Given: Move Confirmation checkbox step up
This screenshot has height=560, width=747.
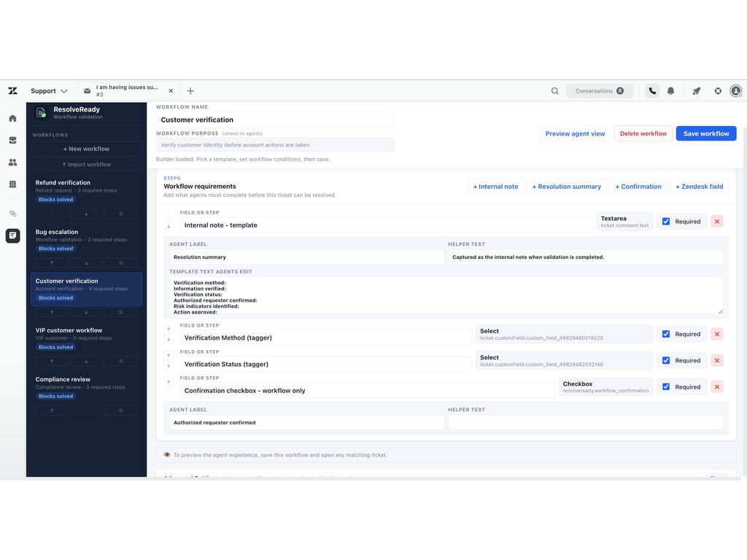Looking at the screenshot, I should [x=169, y=382].
